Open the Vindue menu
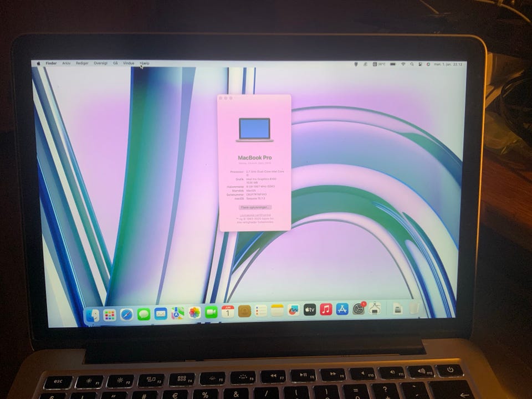The height and width of the screenshot is (399, 532). (129, 63)
